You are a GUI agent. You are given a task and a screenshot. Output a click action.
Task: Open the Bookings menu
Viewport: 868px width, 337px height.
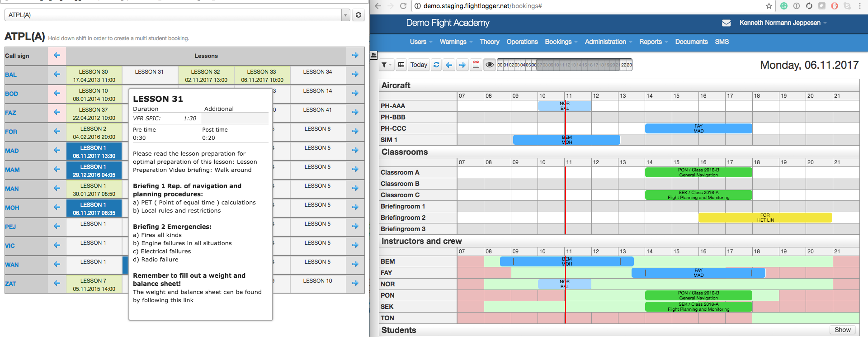point(561,42)
